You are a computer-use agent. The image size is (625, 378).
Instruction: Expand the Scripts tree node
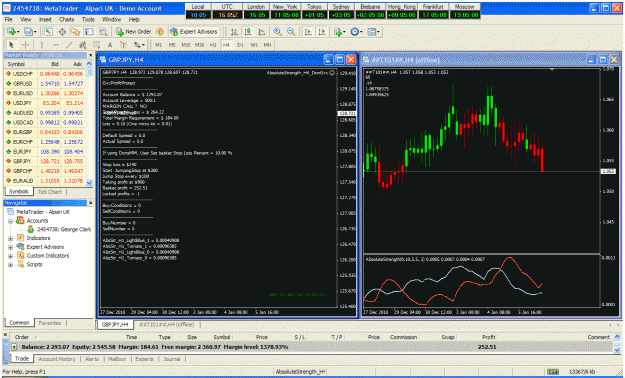pos(11,265)
